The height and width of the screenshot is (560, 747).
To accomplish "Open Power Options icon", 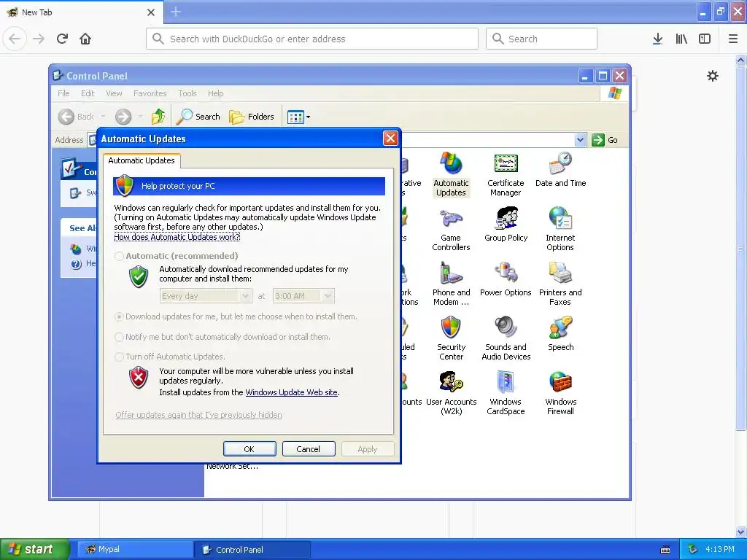I will [x=506, y=279].
